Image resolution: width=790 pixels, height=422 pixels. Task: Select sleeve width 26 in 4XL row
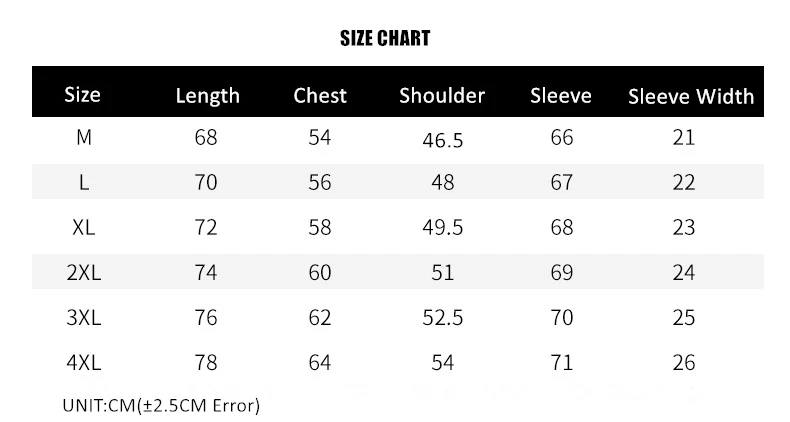[x=684, y=363]
